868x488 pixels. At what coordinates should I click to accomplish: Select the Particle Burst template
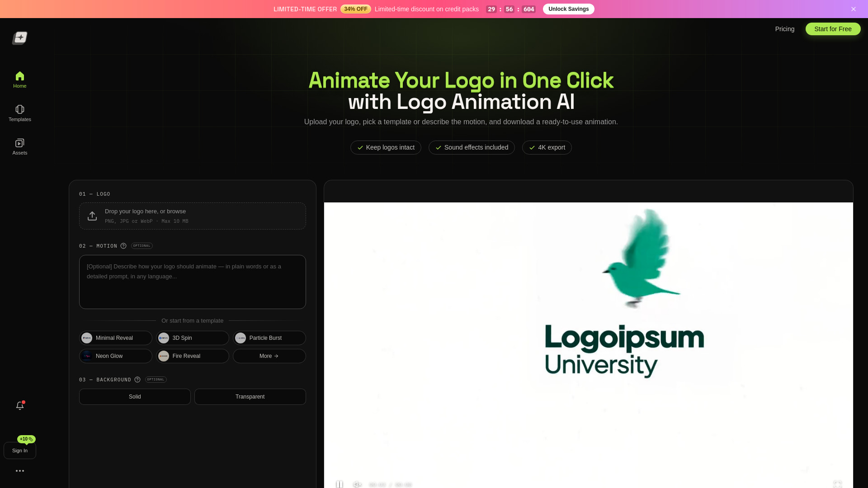(x=269, y=338)
